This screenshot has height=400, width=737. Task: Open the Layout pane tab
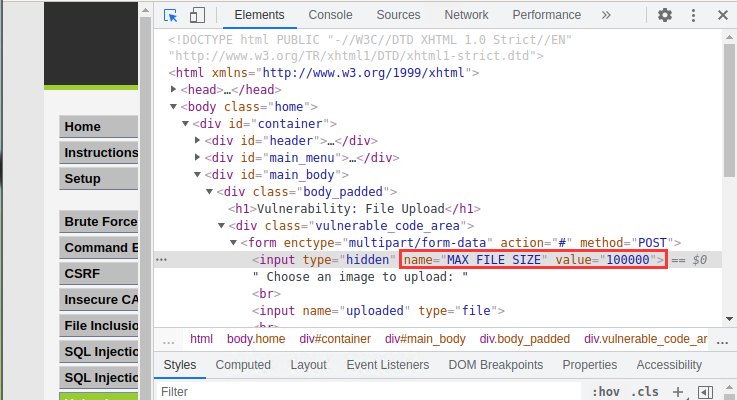click(308, 365)
